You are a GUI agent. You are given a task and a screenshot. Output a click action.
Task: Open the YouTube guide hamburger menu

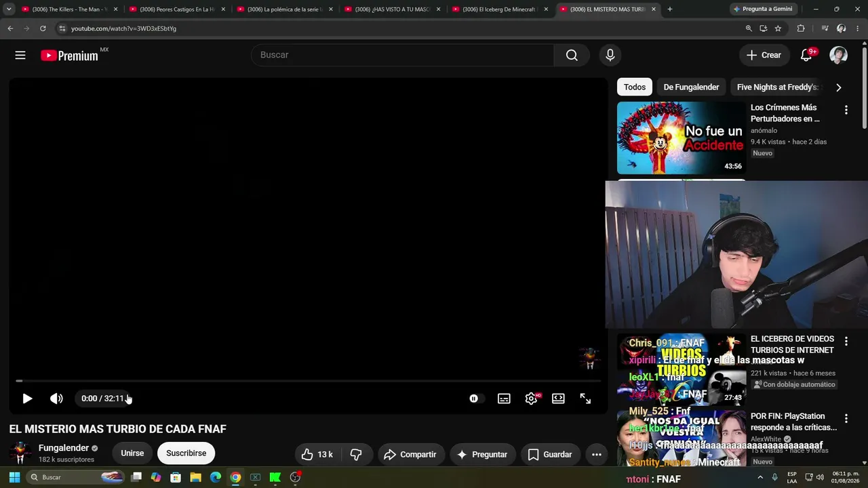point(20,55)
